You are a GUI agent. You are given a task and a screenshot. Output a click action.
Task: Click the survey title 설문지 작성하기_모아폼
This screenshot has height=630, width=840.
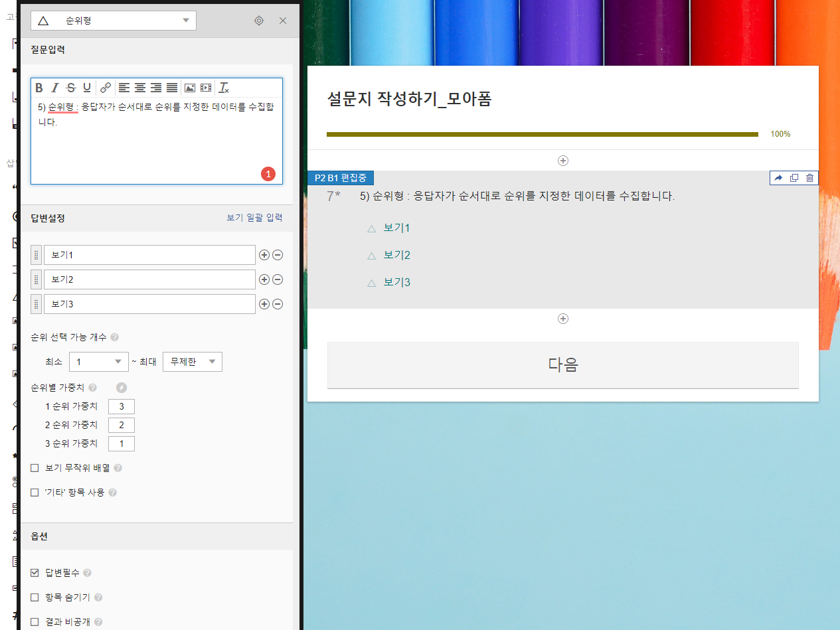pos(410,100)
